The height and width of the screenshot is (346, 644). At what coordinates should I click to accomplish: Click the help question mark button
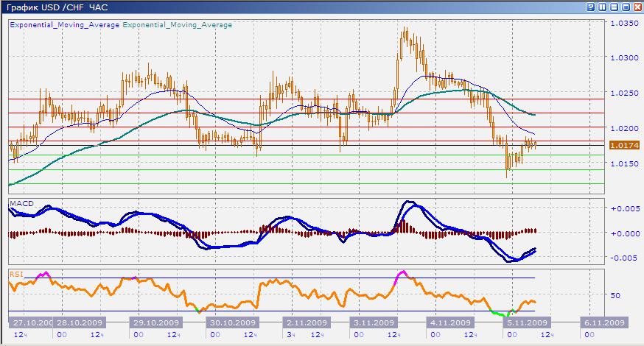click(591, 7)
